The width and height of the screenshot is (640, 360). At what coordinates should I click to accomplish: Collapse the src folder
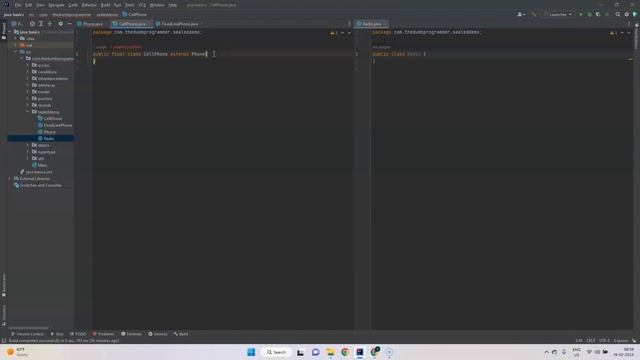coord(16,52)
